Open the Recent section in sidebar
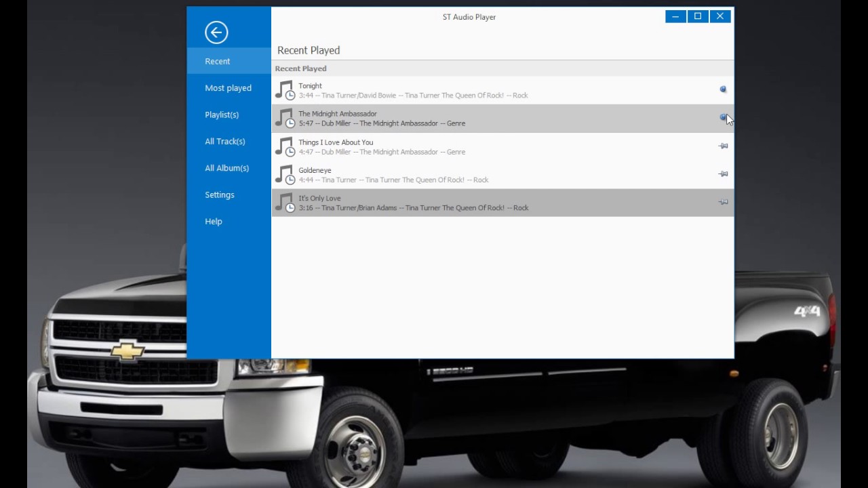Viewport: 868px width, 488px height. click(x=229, y=61)
